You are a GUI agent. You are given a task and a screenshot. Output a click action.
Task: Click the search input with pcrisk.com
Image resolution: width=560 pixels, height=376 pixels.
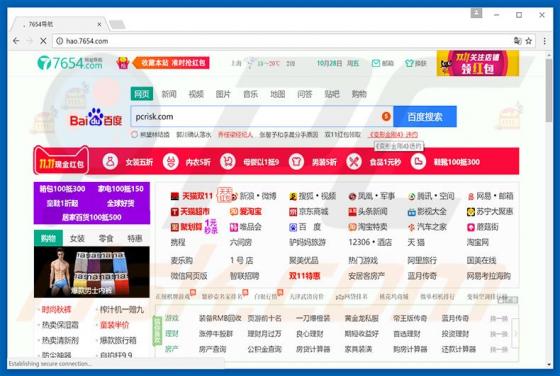[x=262, y=116]
